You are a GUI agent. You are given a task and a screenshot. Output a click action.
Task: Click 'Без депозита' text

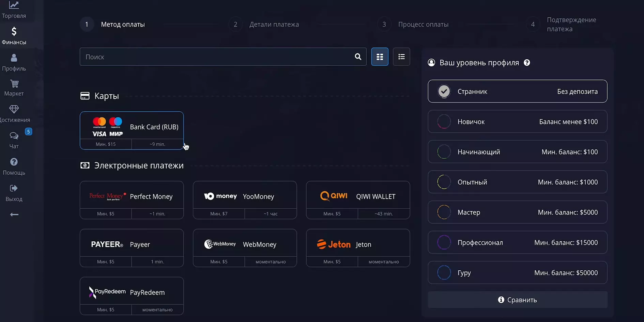577,91
